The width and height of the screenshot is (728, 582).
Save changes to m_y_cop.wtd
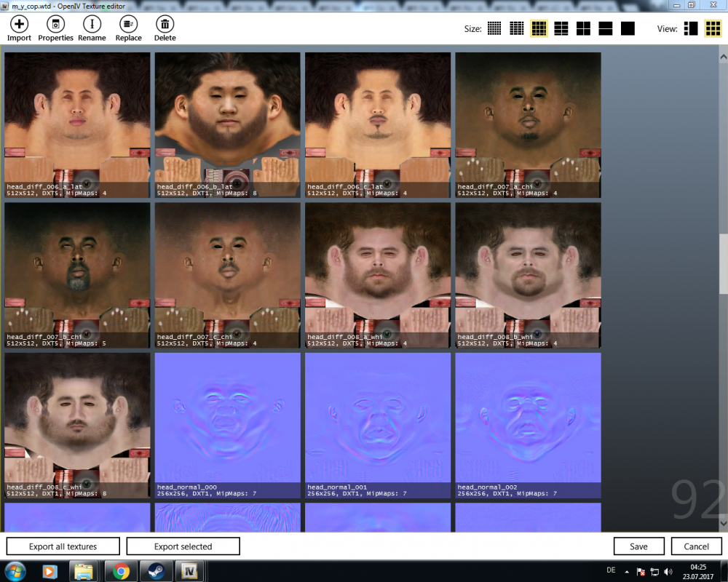point(638,546)
